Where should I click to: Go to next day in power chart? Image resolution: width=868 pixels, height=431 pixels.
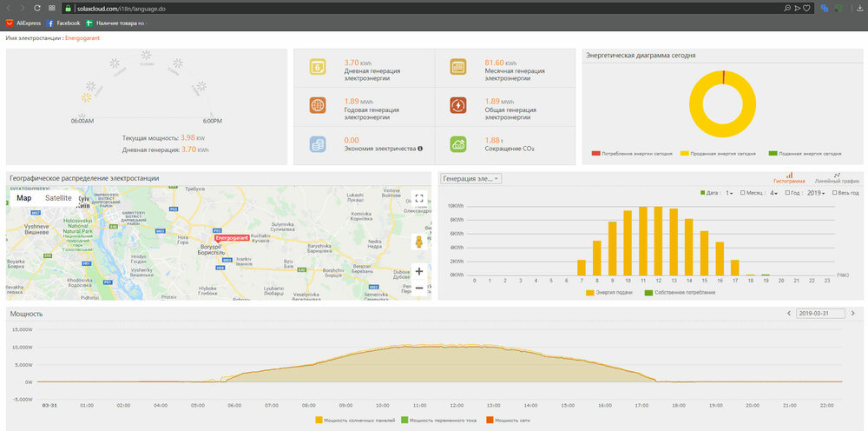click(853, 314)
